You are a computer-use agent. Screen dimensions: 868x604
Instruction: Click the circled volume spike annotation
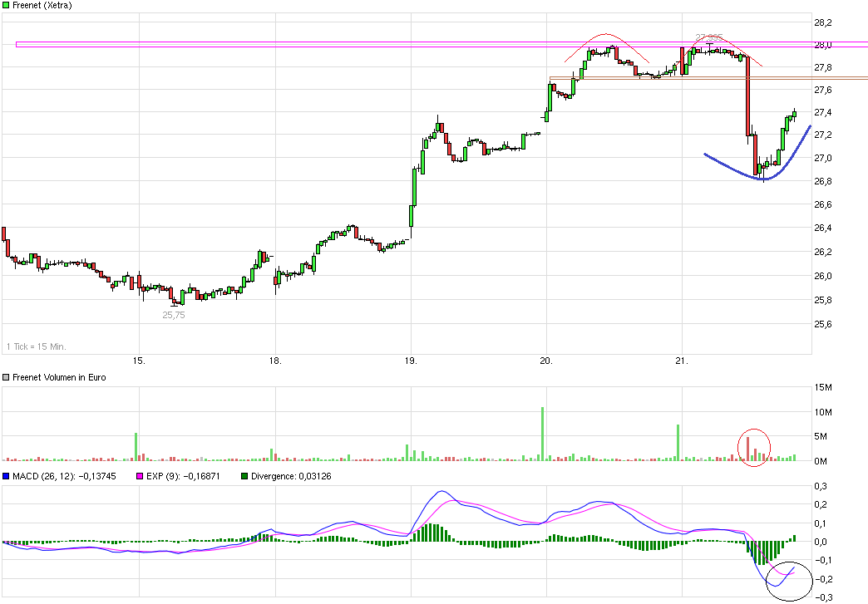pyautogui.click(x=753, y=447)
